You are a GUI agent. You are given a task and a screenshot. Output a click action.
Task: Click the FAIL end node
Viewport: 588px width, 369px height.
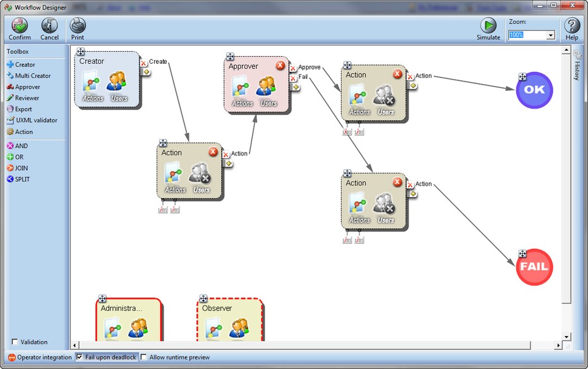click(x=534, y=267)
